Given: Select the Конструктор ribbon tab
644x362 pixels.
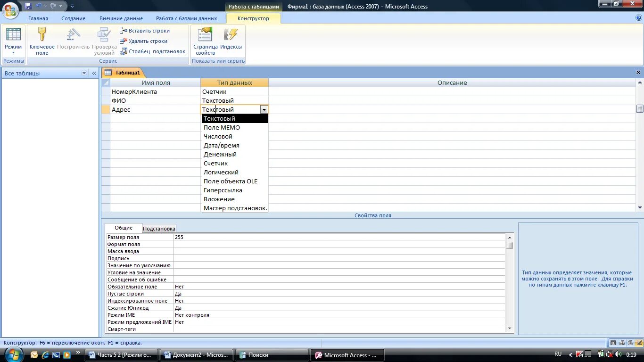Looking at the screenshot, I should point(253,18).
